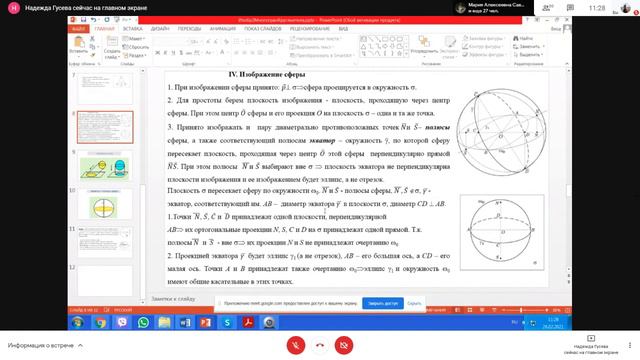Toggle Underline (Ч) formatting
640x360 pixels.
pyautogui.click(x=173, y=53)
